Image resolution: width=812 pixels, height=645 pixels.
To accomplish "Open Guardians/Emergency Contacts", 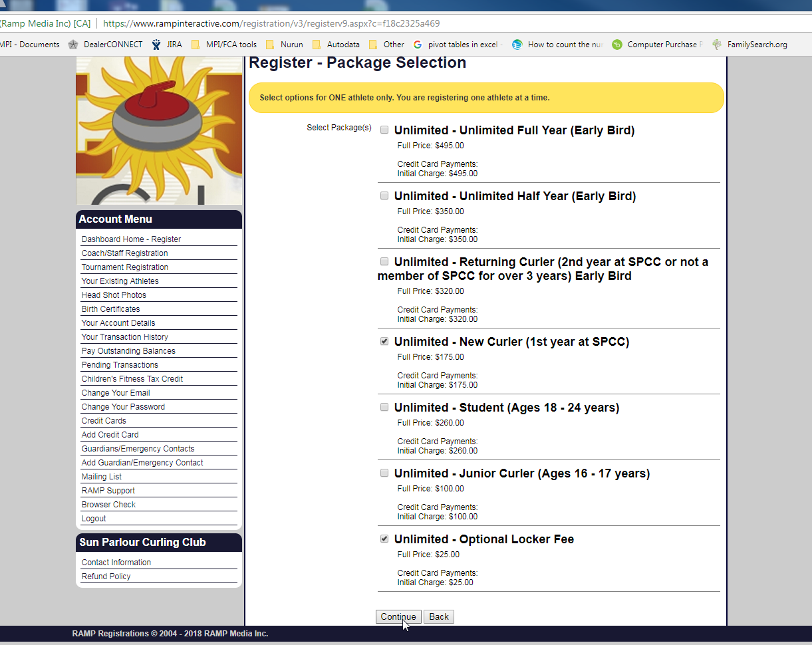I will pyautogui.click(x=138, y=449).
